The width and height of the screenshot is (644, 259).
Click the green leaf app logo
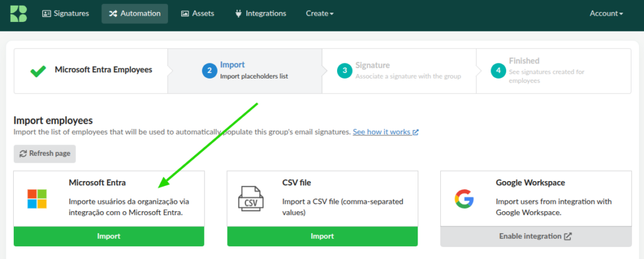(18, 13)
